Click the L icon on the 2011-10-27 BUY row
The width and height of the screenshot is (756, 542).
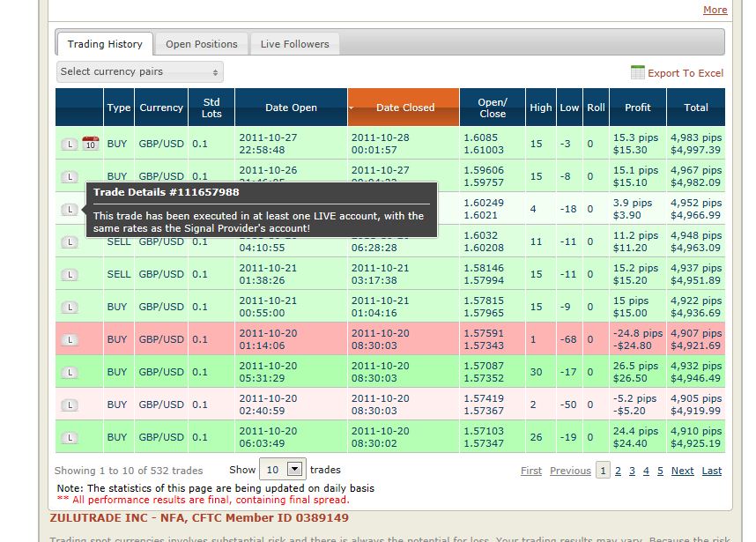point(70,144)
